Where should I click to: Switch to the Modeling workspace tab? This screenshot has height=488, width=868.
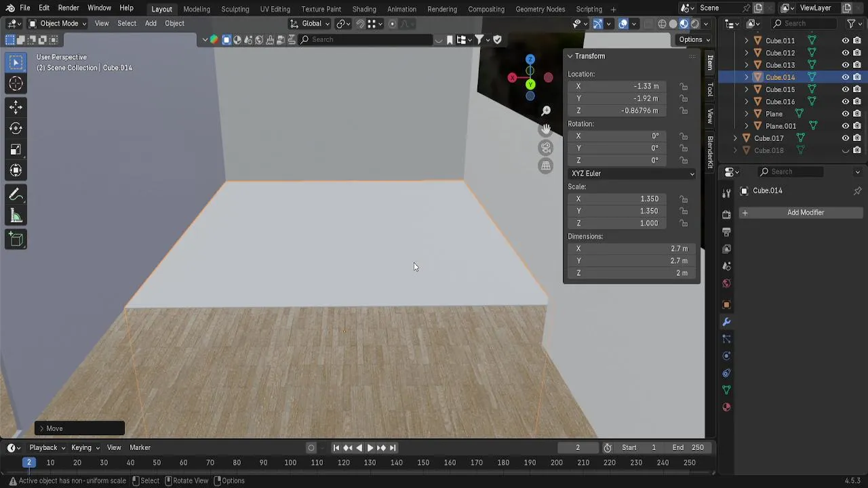tap(197, 9)
